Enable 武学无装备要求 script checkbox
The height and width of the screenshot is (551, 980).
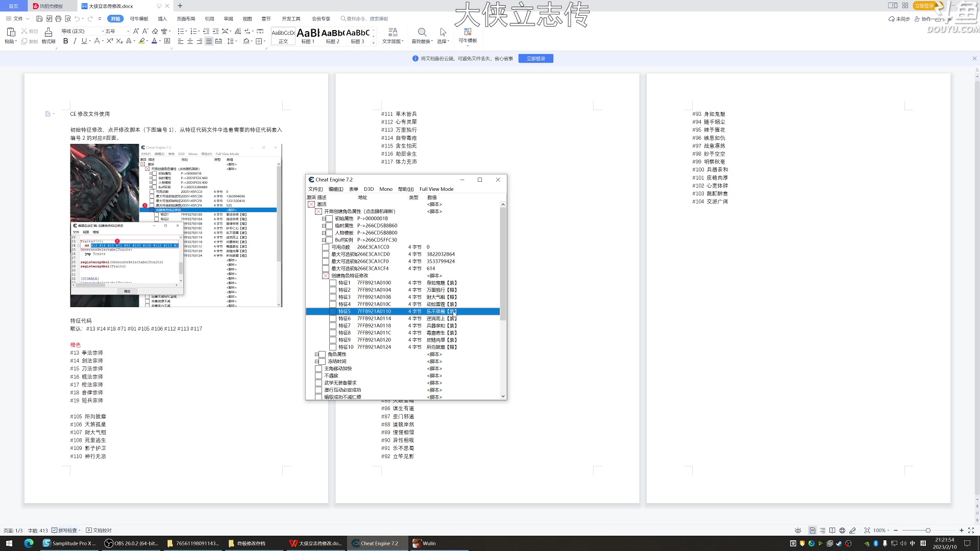(x=318, y=383)
